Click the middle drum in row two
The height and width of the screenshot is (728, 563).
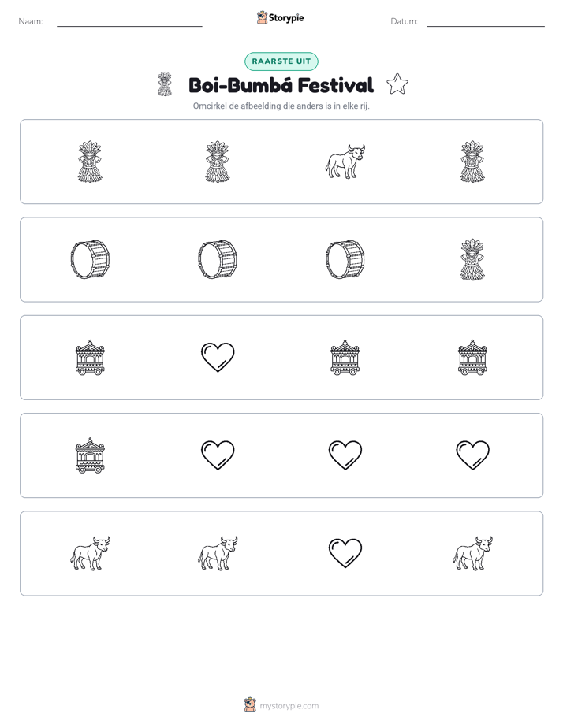218,259
